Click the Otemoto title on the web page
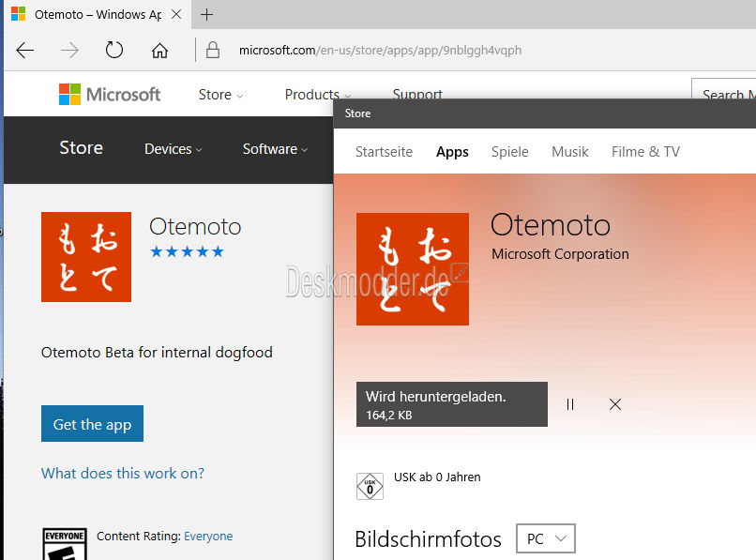 (195, 227)
